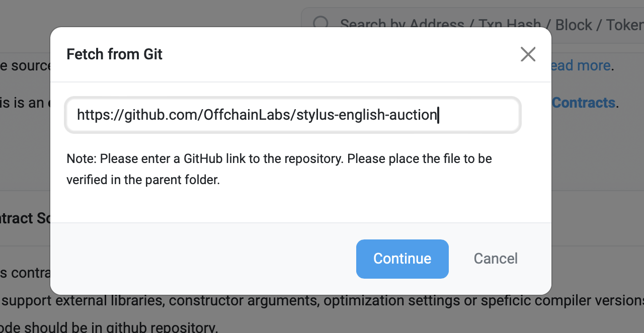Close the Fetch from Git dialog
The width and height of the screenshot is (644, 333).
528,54
